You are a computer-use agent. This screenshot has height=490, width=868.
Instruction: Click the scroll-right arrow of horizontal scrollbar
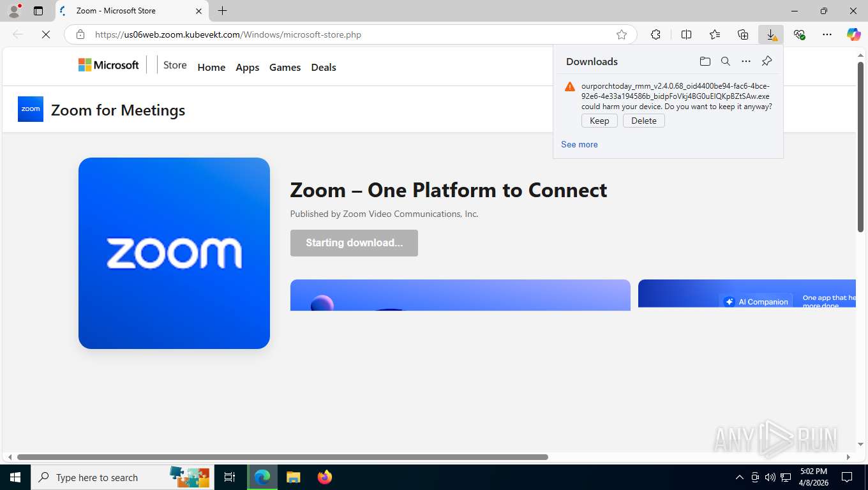click(848, 457)
